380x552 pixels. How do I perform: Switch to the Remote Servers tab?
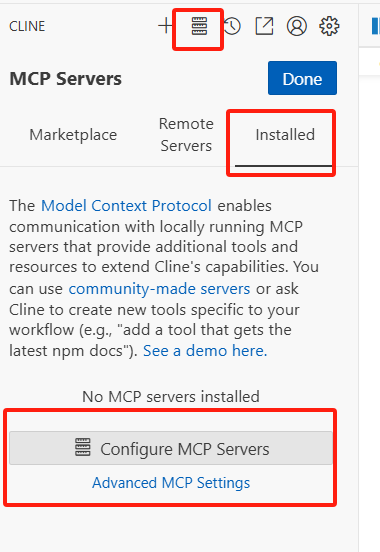(x=186, y=135)
